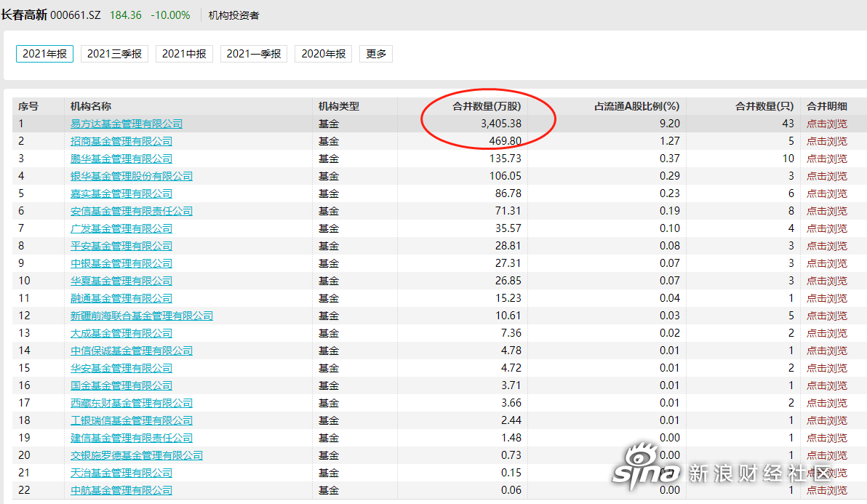867x504 pixels.
Task: Click 点击浏览 for row 17 西藏东财基金
Action: tap(827, 404)
